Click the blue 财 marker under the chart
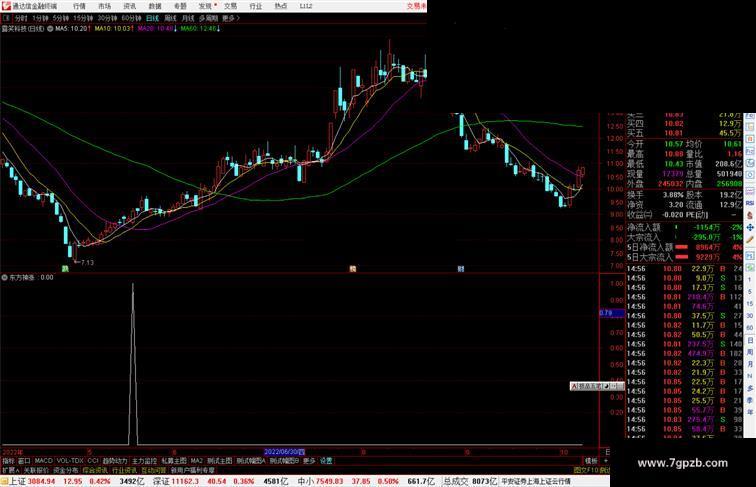Screen dimensions: 756x487 coord(460,269)
